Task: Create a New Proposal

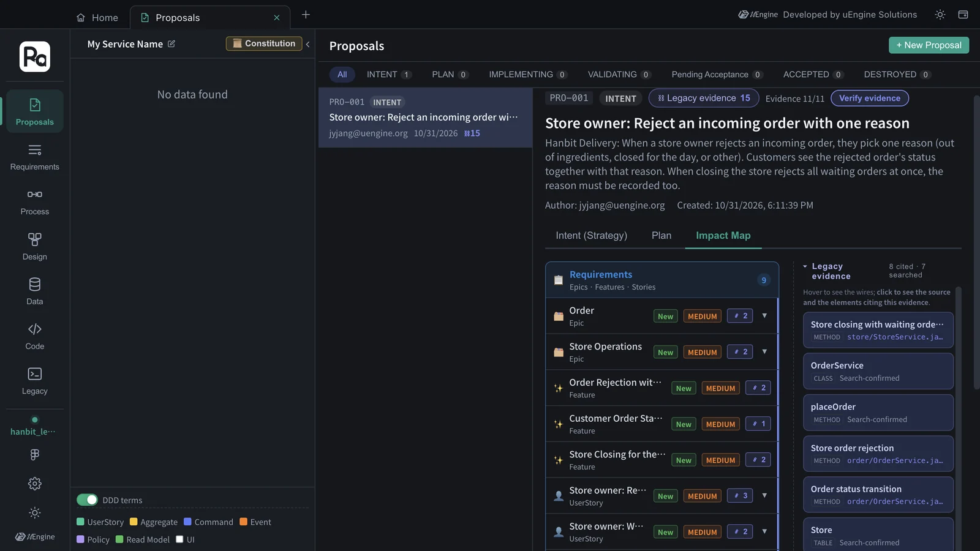Action: click(929, 45)
